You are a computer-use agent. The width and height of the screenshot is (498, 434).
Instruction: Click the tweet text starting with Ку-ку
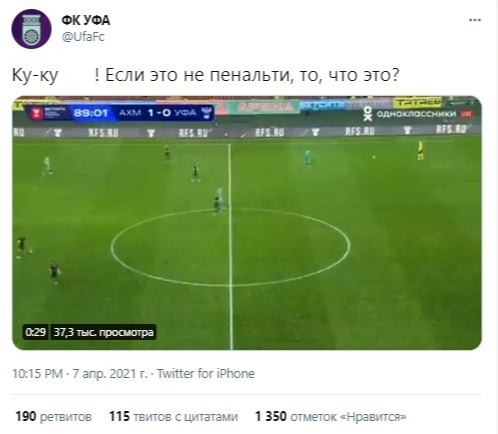coord(205,75)
